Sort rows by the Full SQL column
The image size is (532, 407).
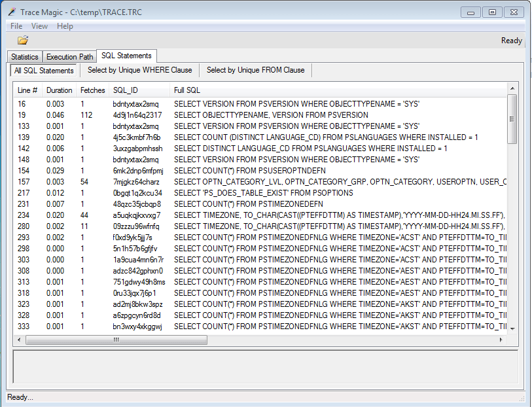[189, 90]
